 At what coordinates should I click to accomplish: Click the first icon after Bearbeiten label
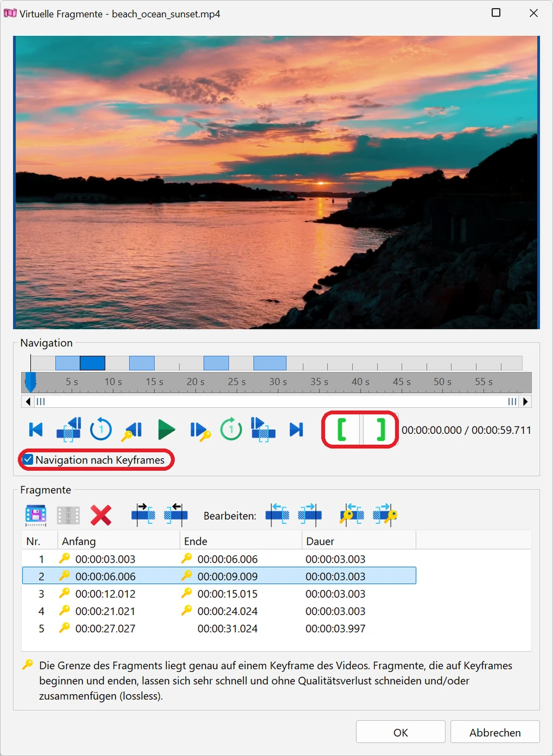(x=277, y=514)
